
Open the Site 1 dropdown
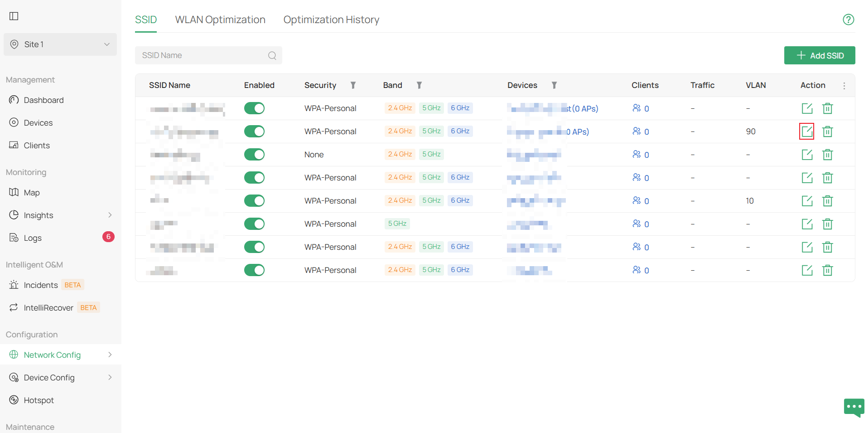pos(60,44)
